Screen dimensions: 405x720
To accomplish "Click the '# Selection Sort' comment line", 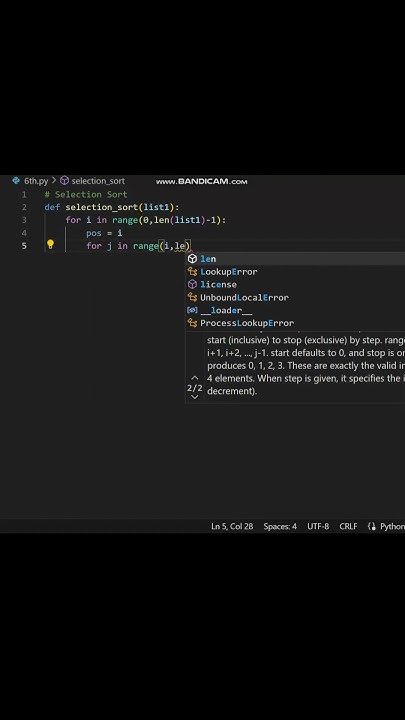I will tap(86, 194).
